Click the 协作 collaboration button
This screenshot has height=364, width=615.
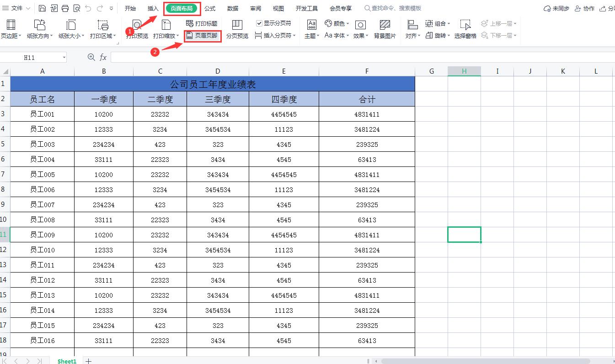pyautogui.click(x=584, y=8)
